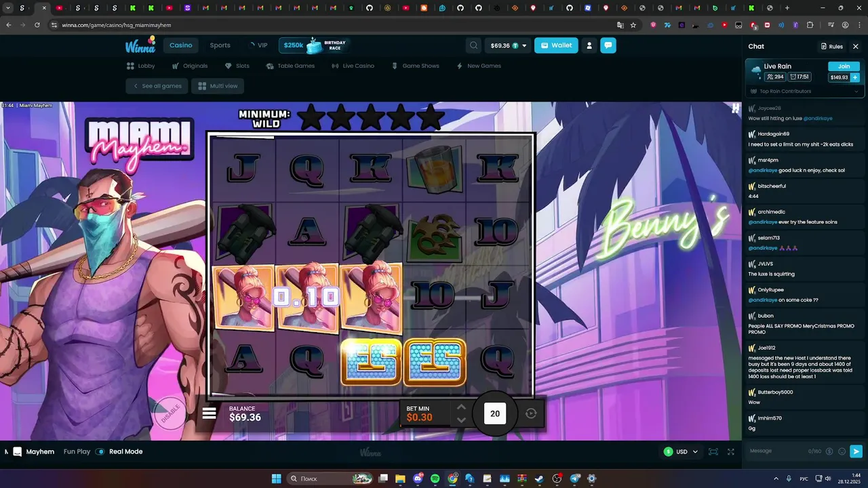The width and height of the screenshot is (868, 488).
Task: Bookmark this page with the star icon
Action: click(633, 25)
